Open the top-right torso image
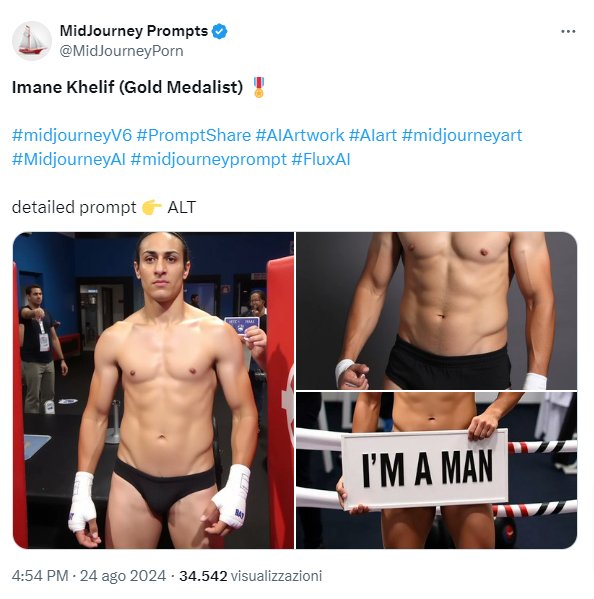The image size is (594, 599). 437,311
